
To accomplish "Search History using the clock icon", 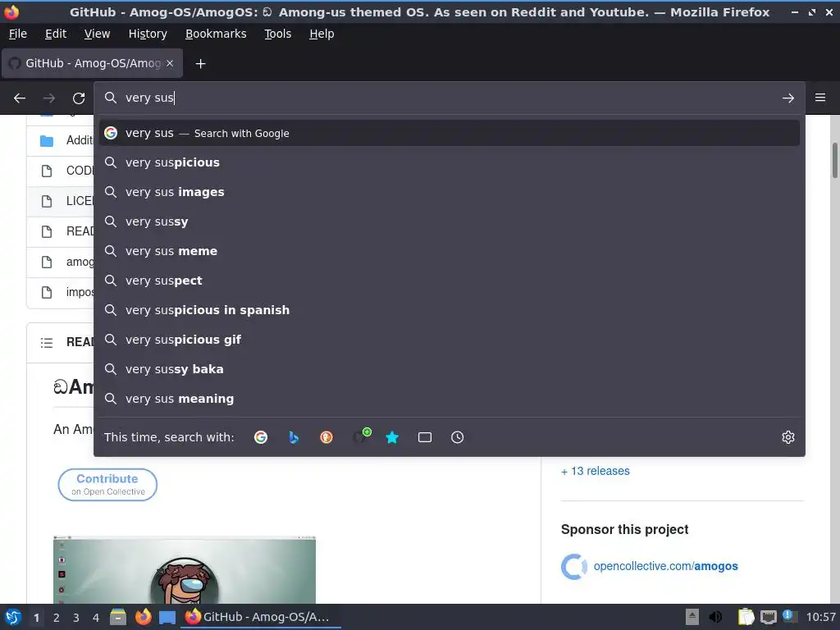I will tap(458, 437).
